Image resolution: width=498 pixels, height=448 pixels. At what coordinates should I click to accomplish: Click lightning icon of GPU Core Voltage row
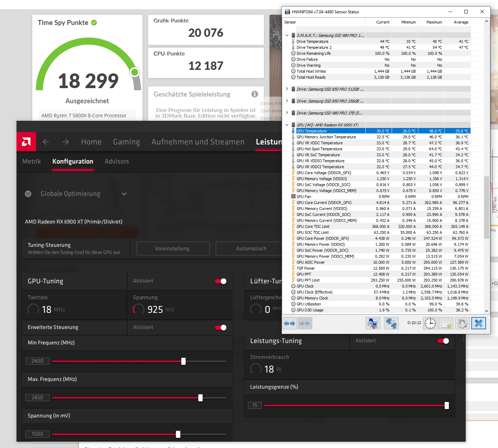coord(293,173)
